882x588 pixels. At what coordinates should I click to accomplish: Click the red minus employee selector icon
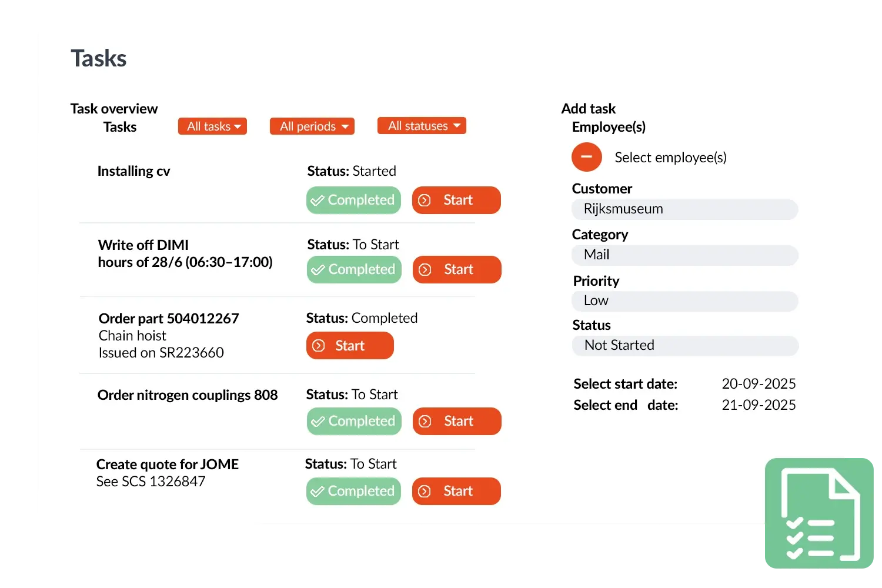click(x=586, y=157)
